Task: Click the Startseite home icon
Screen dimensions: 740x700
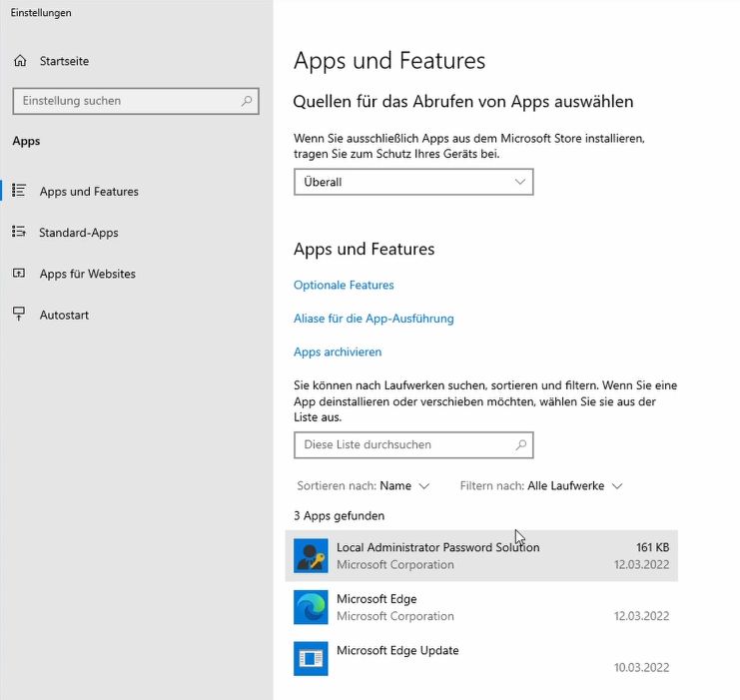Action: tap(20, 61)
